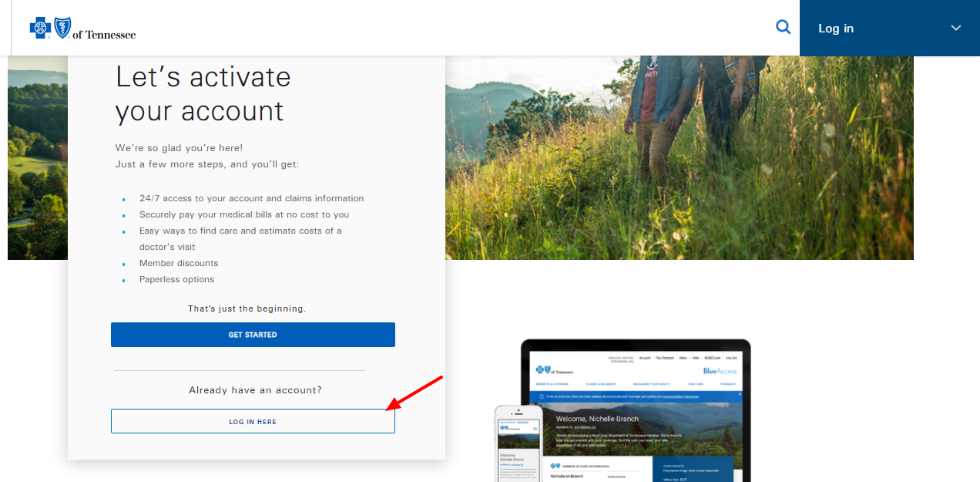Click the "Paperless options" bullet item
This screenshot has height=482, width=980.
(x=176, y=279)
